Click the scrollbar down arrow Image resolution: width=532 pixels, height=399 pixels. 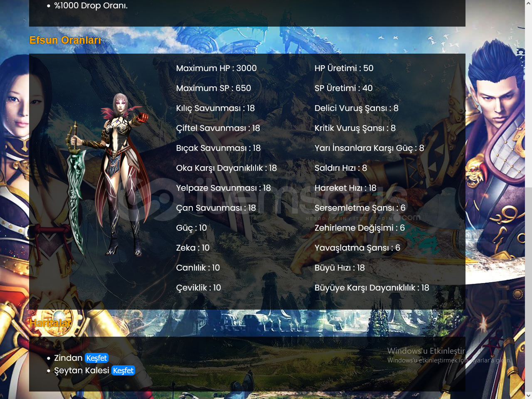coord(528,395)
